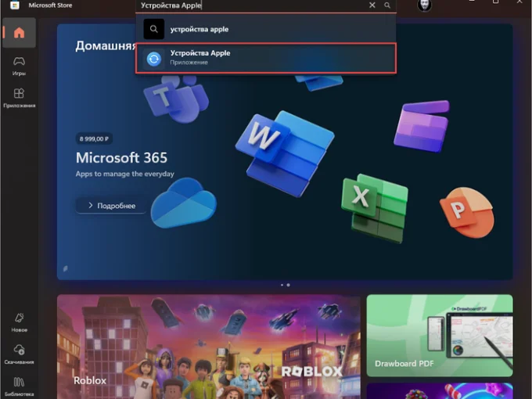The image size is (532, 399).
Task: Open the Приложения (Apps) section
Action: tap(19, 98)
